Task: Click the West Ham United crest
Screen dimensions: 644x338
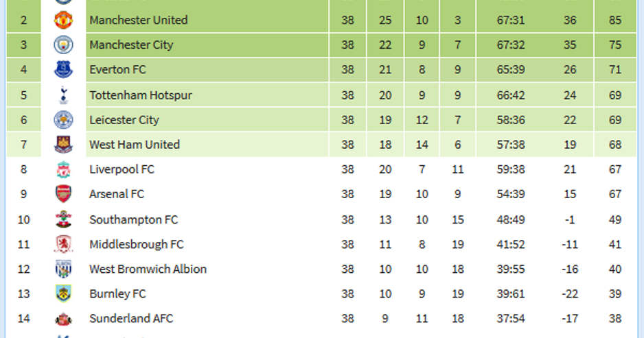Action: (x=63, y=145)
